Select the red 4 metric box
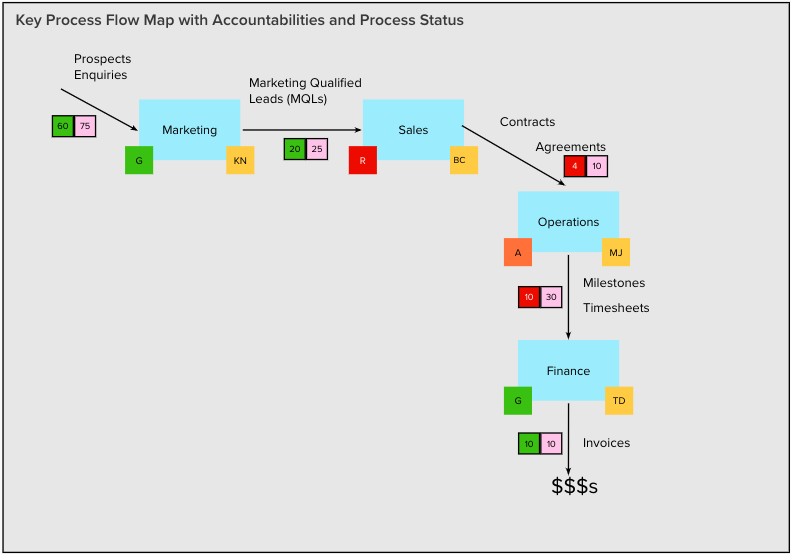Image resolution: width=791 pixels, height=554 pixels. (575, 166)
